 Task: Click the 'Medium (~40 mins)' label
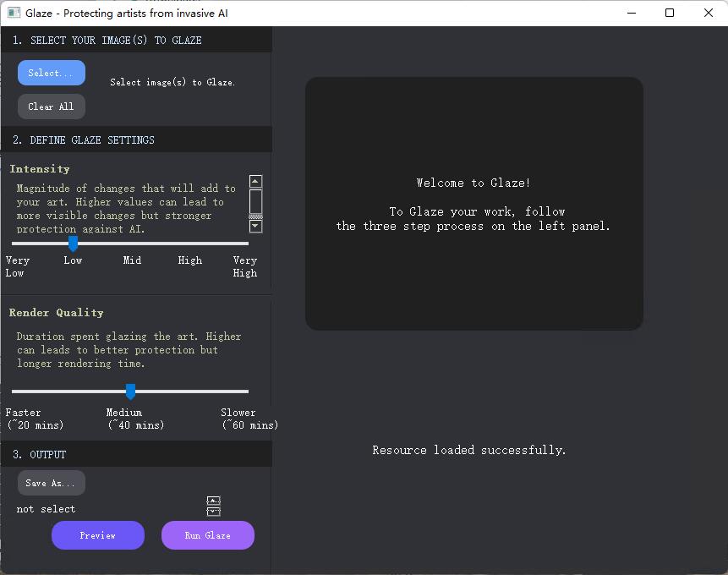(x=135, y=419)
